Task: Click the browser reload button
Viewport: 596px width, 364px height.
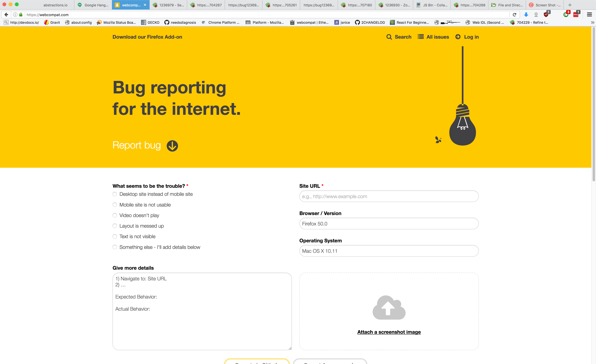Action: pos(515,15)
